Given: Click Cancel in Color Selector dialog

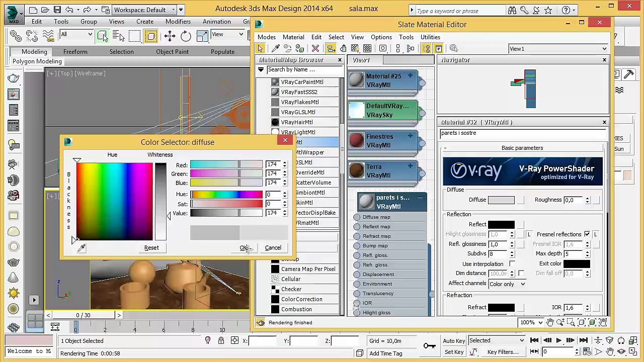Looking at the screenshot, I should 273,248.
